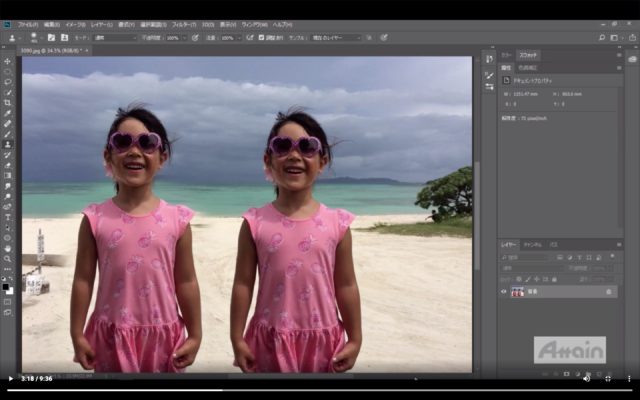Toggle pressure for opacity button

(x=195, y=38)
